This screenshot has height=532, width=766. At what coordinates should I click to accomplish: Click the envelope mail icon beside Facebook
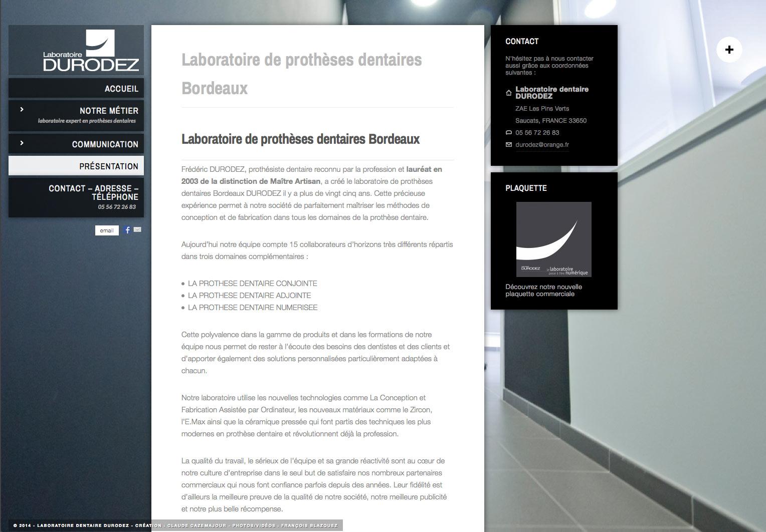coord(137,230)
